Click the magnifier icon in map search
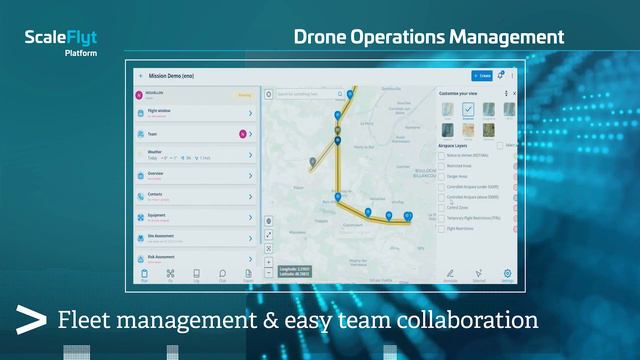The image size is (640, 360). coord(340,94)
